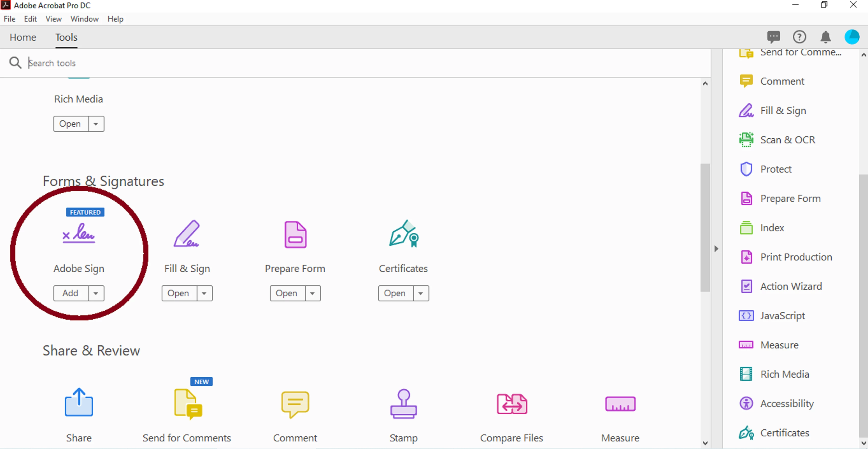
Task: Expand the Rich Media Open dropdown arrow
Action: [96, 124]
